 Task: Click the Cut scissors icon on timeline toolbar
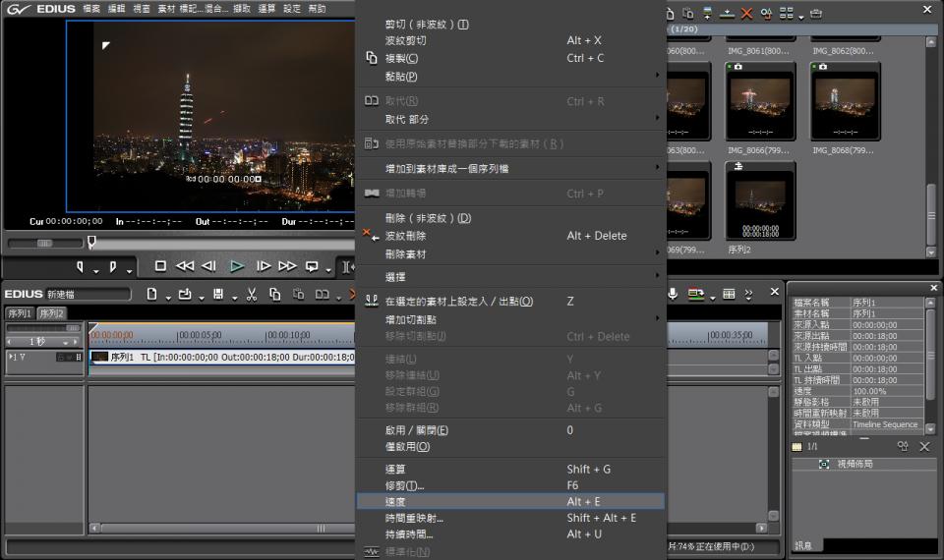coord(252,294)
